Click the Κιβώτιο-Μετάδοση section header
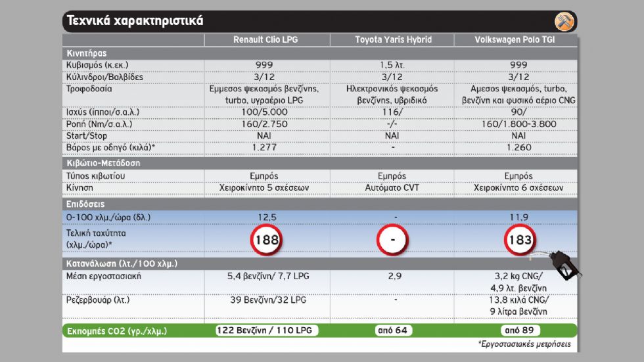Screen dimensions: 644x362 coord(104,164)
